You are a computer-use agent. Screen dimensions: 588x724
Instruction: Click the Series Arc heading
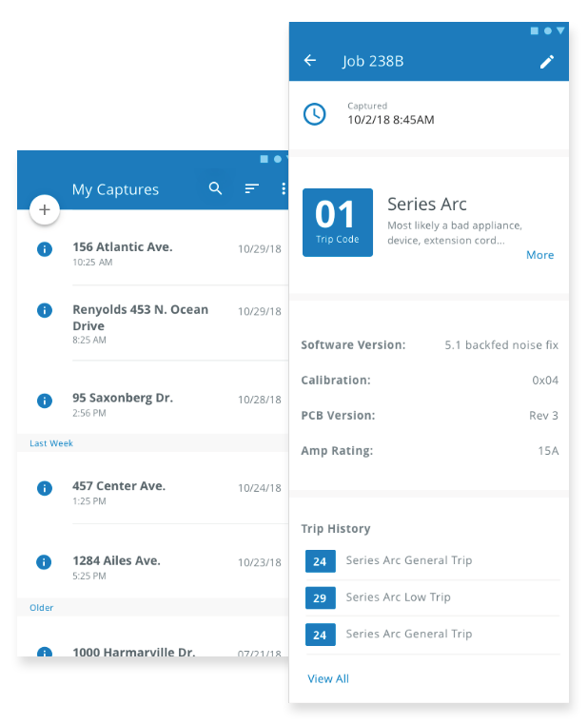click(x=427, y=205)
